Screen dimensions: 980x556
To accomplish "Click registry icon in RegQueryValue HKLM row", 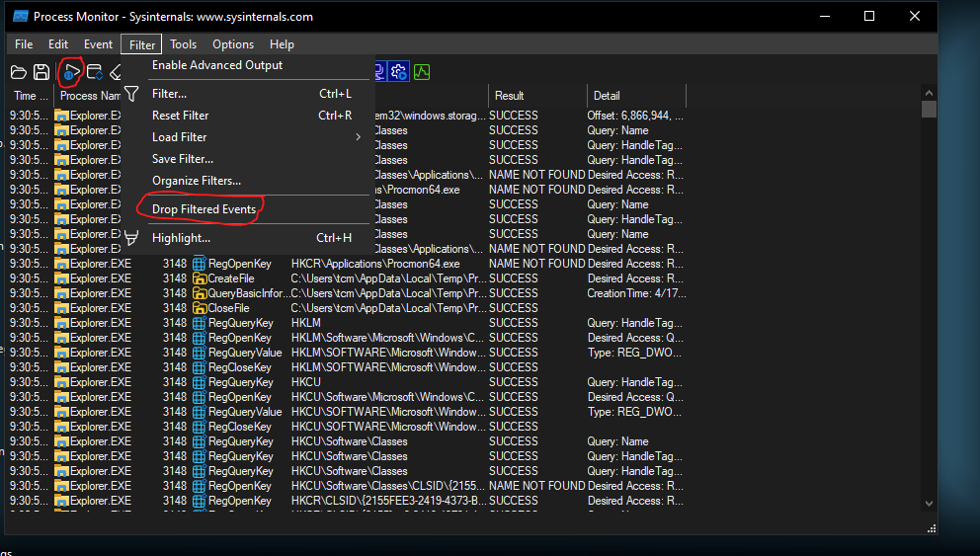I will click(x=200, y=353).
